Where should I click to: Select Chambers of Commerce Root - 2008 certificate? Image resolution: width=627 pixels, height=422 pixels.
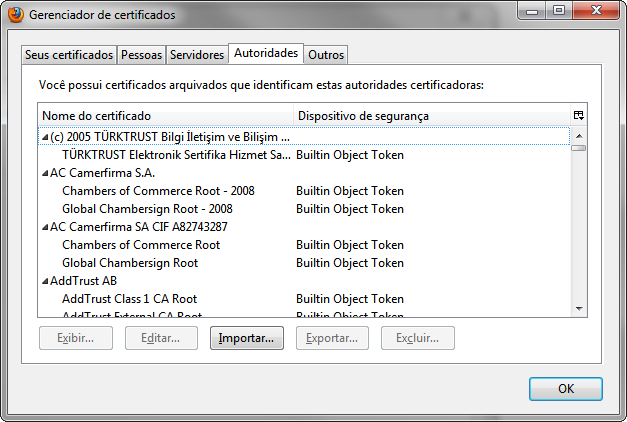(x=304, y=191)
